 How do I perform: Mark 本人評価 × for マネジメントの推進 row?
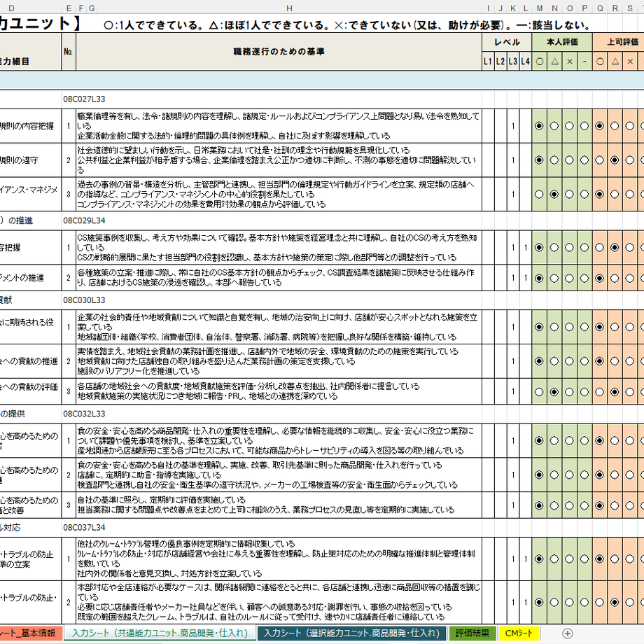[x=569, y=279]
